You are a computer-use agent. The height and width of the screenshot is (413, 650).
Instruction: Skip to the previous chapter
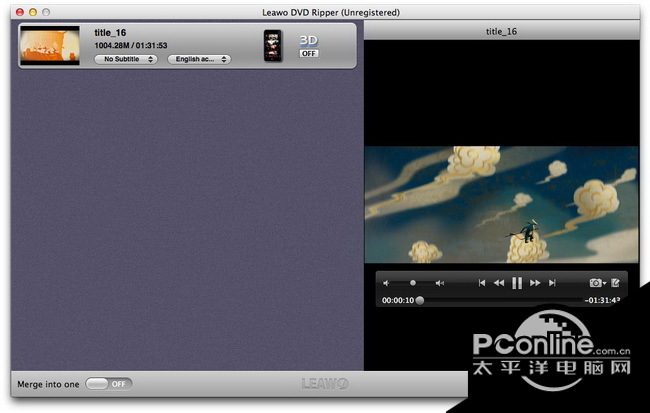481,283
